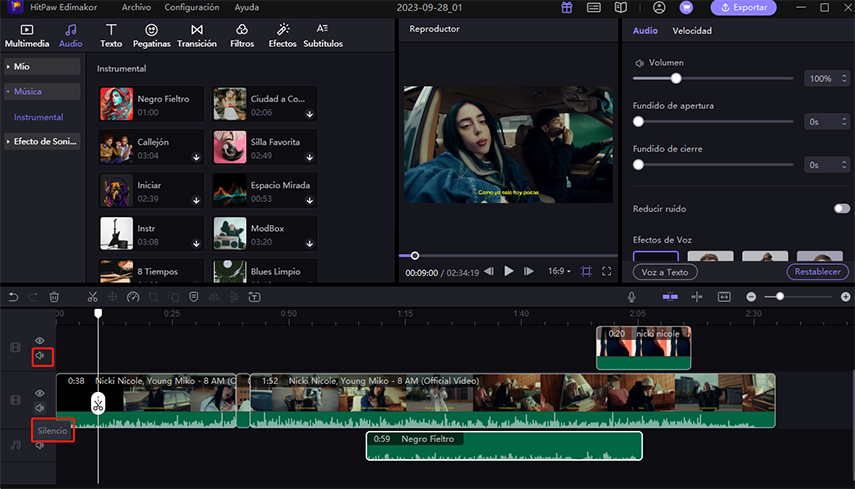Zoom out timeline with minus button
Screen dimensions: 855x489
(x=751, y=297)
